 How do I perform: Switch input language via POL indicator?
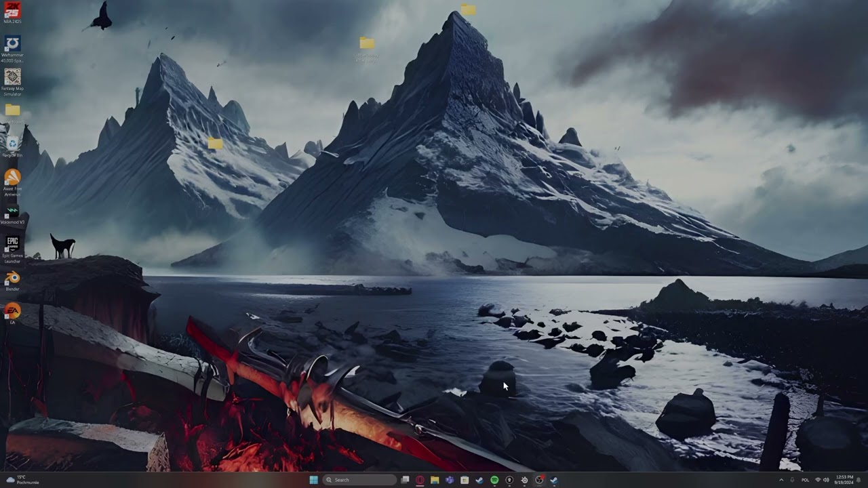(805, 480)
